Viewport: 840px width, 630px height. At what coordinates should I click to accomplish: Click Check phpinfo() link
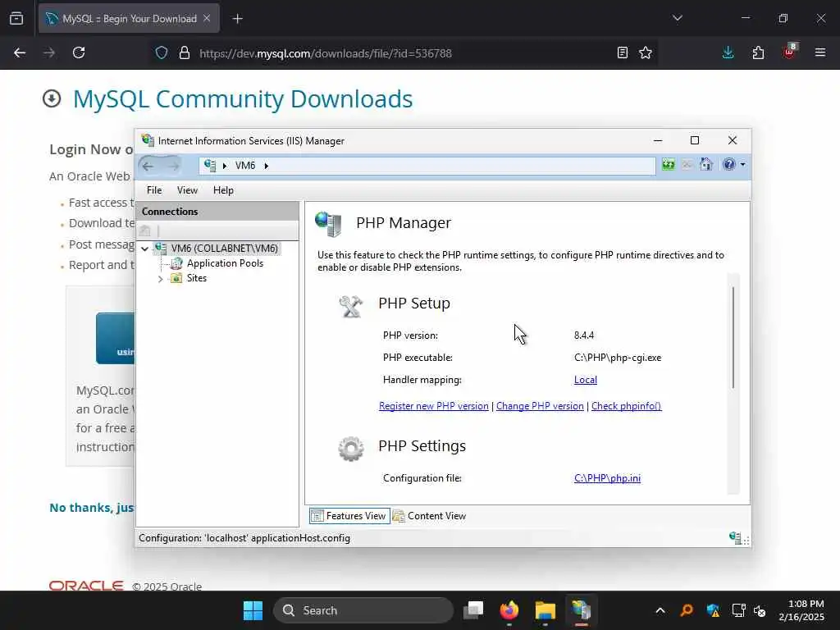[626, 406]
